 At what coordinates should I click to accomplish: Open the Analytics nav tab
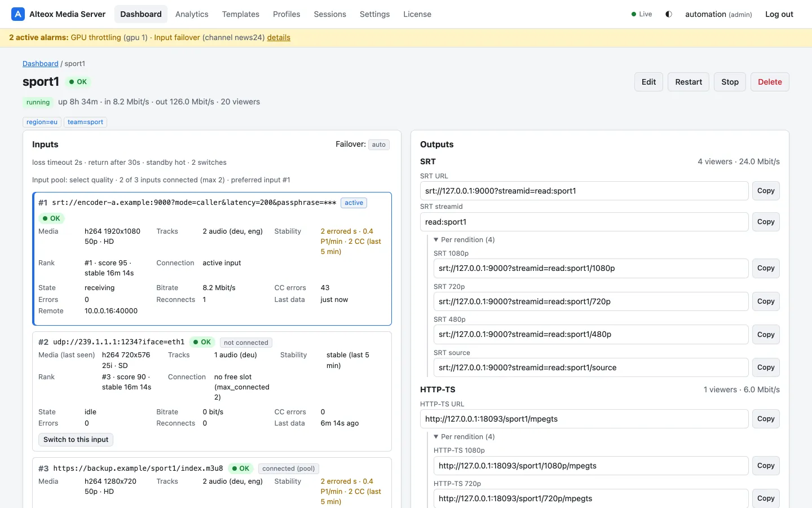pyautogui.click(x=192, y=14)
